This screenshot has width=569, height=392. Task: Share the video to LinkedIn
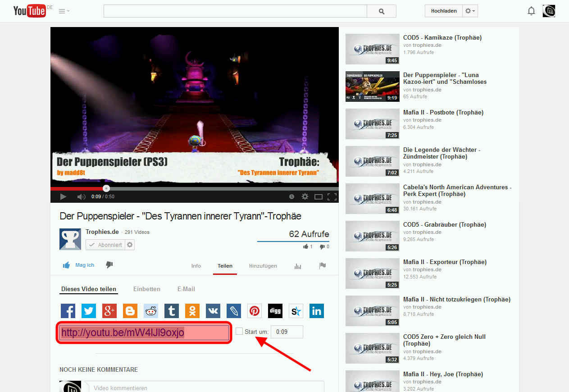[x=317, y=311]
